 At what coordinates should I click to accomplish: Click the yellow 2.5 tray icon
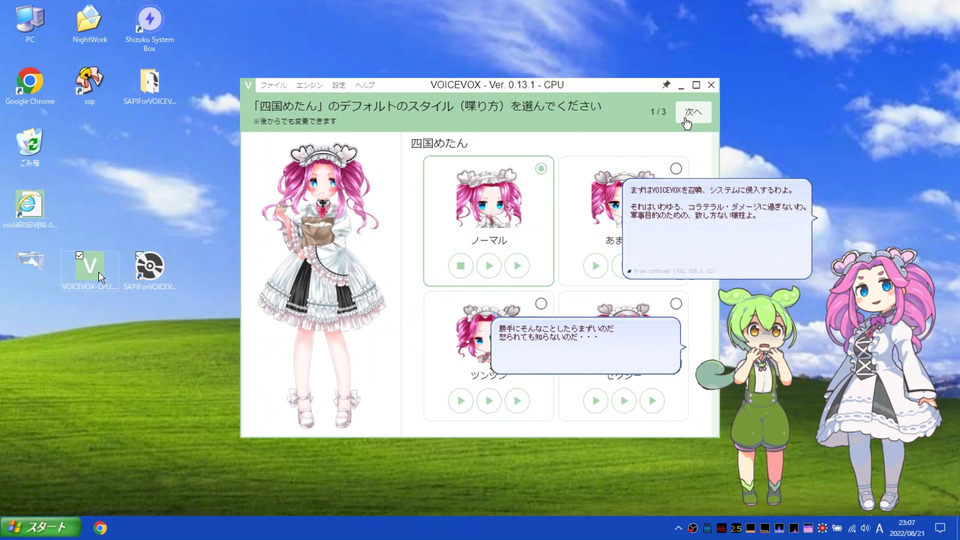pyautogui.click(x=736, y=528)
